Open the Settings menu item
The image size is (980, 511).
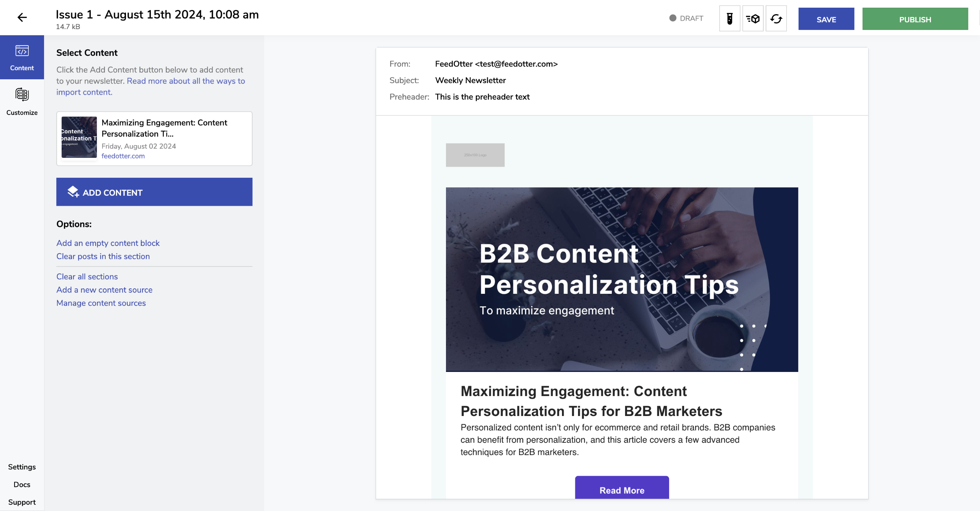tap(22, 467)
